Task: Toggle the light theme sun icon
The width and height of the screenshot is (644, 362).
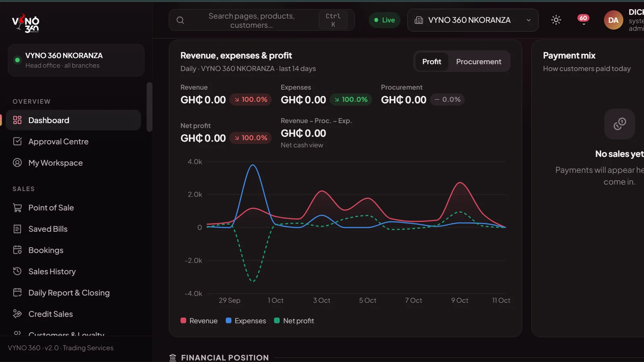Action: 556,20
